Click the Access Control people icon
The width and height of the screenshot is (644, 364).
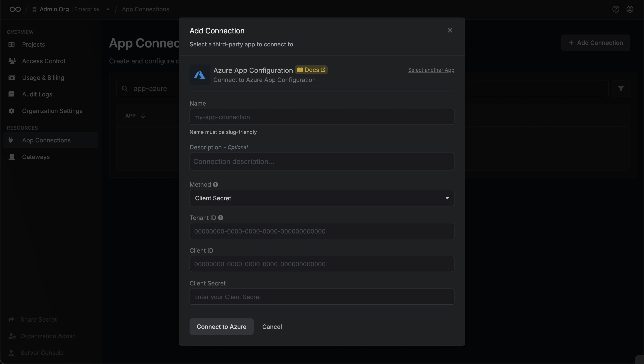click(12, 61)
